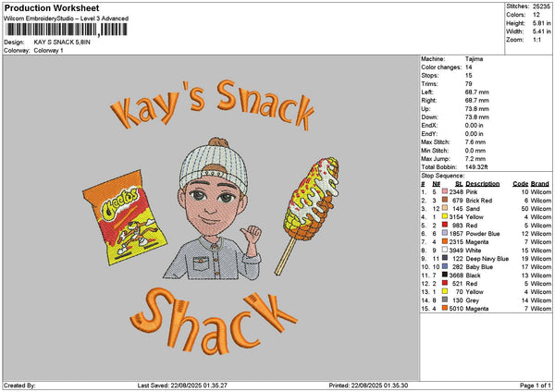
Task: Click the Black 3668 swatch
Action: pos(445,275)
